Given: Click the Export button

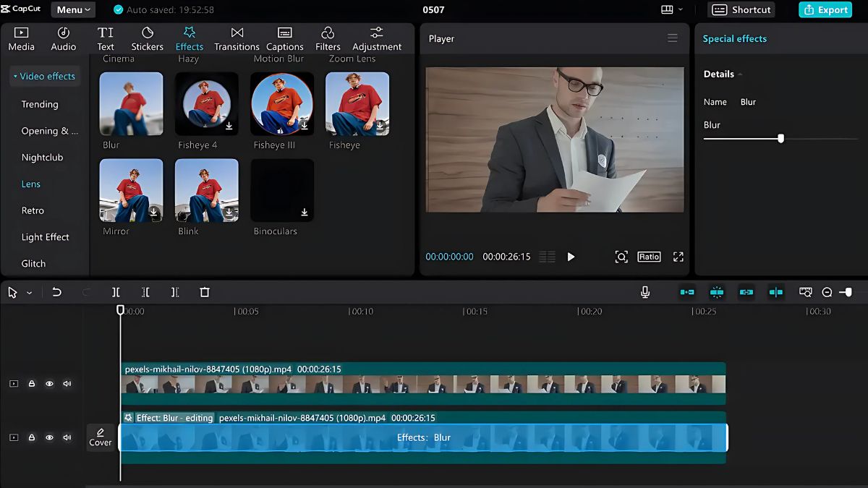Looking at the screenshot, I should pyautogui.click(x=825, y=9).
